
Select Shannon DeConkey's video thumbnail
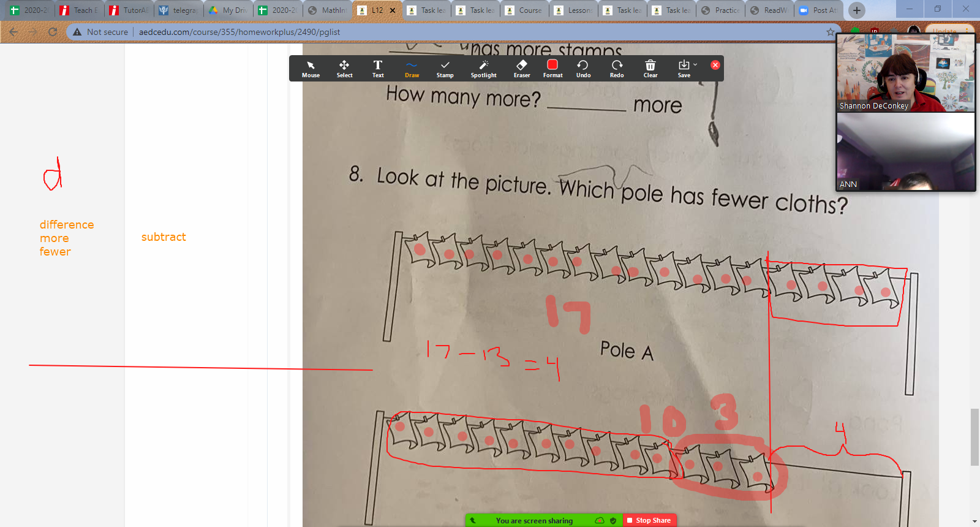906,73
